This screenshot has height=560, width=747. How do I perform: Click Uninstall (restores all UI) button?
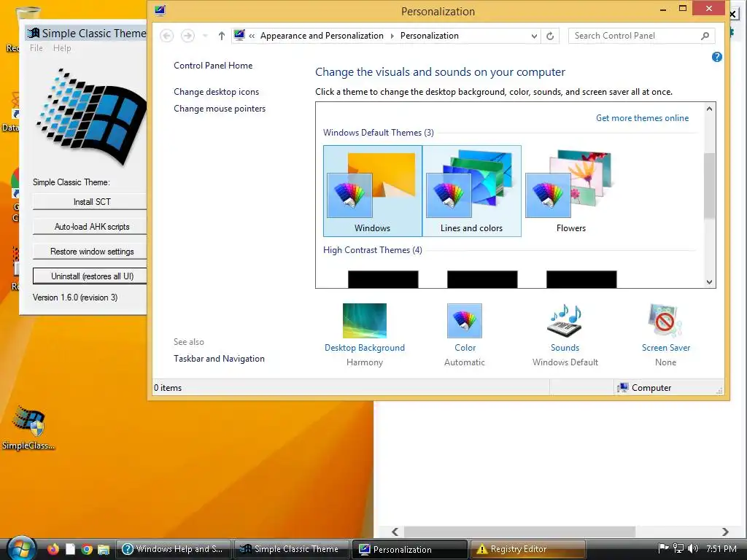[x=90, y=276]
